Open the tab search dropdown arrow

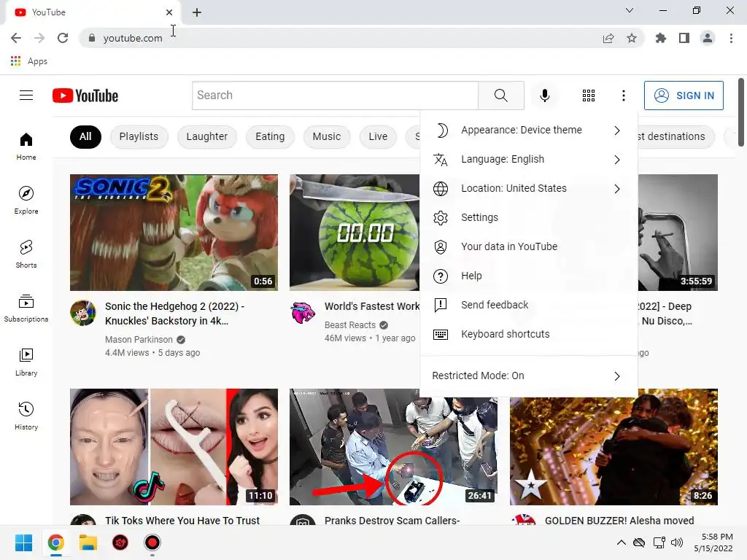(x=629, y=10)
